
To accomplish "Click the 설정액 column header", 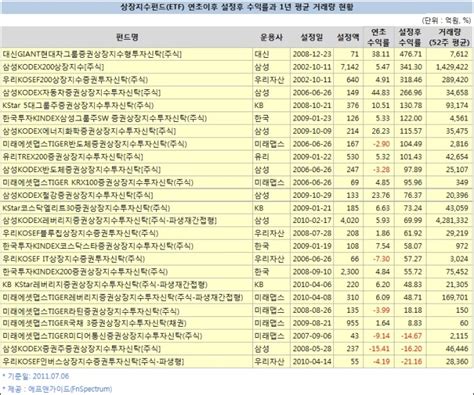I will click(x=348, y=37).
